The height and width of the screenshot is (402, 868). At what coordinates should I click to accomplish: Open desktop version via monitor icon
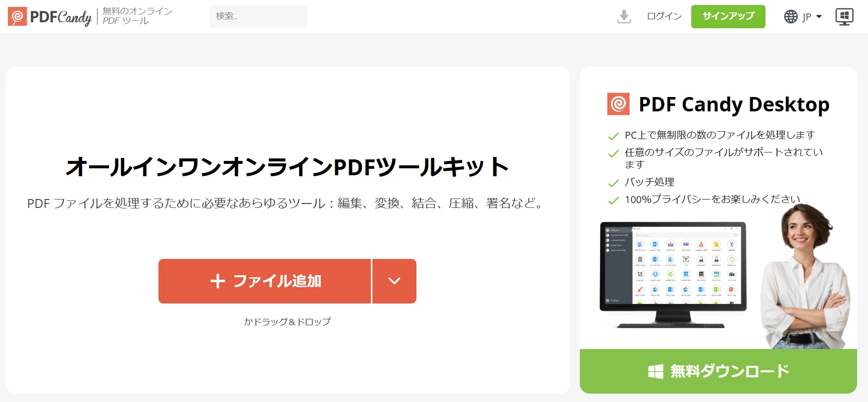click(x=844, y=16)
